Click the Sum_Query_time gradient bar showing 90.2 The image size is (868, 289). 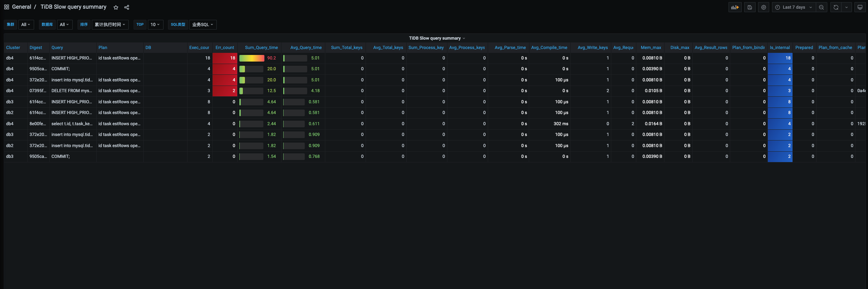[252, 58]
